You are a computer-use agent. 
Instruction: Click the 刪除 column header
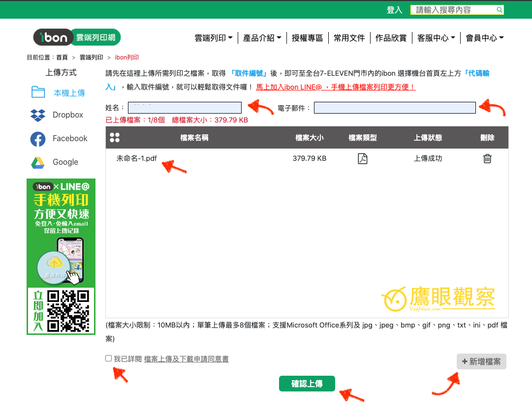(x=487, y=138)
